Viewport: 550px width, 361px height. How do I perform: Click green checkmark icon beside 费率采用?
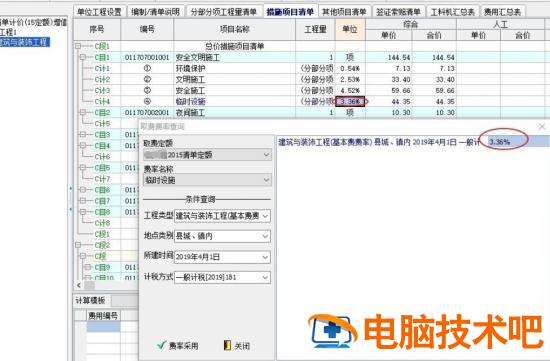point(161,345)
